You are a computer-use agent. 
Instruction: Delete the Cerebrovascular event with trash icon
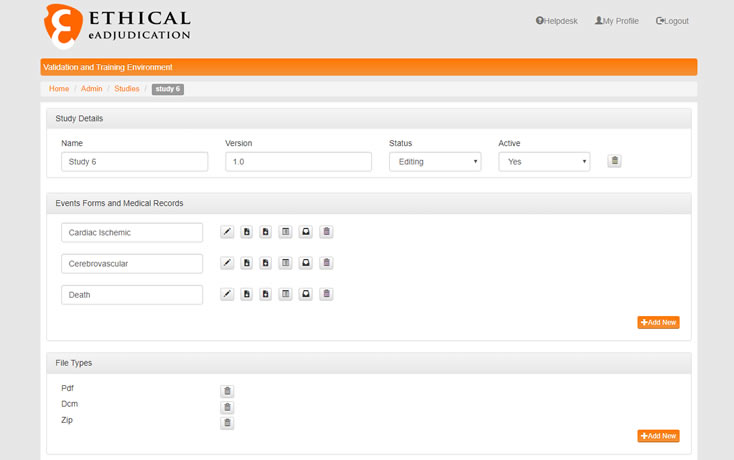(x=326, y=263)
